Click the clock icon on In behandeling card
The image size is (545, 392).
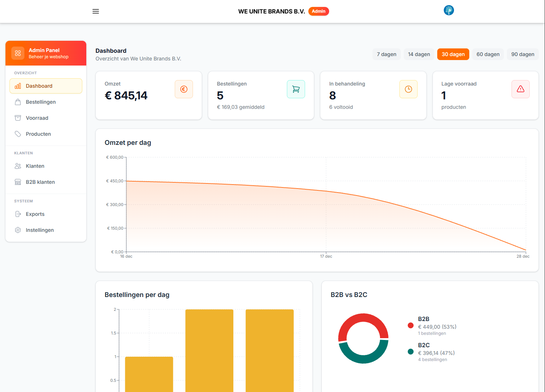pyautogui.click(x=408, y=89)
